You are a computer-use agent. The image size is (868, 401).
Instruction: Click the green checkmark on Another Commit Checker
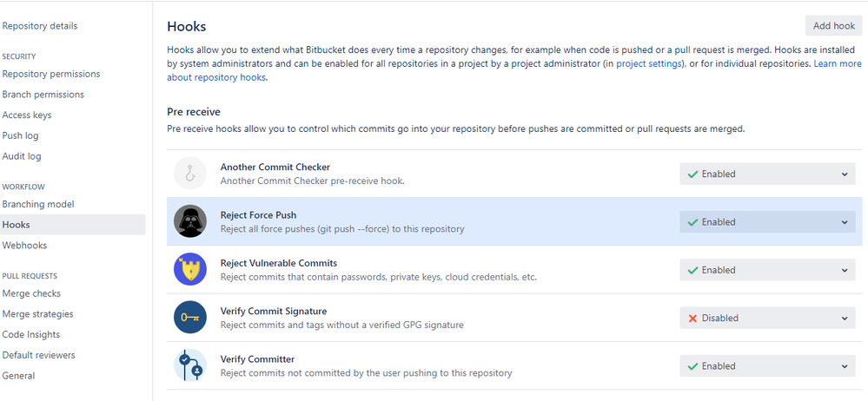click(x=692, y=174)
